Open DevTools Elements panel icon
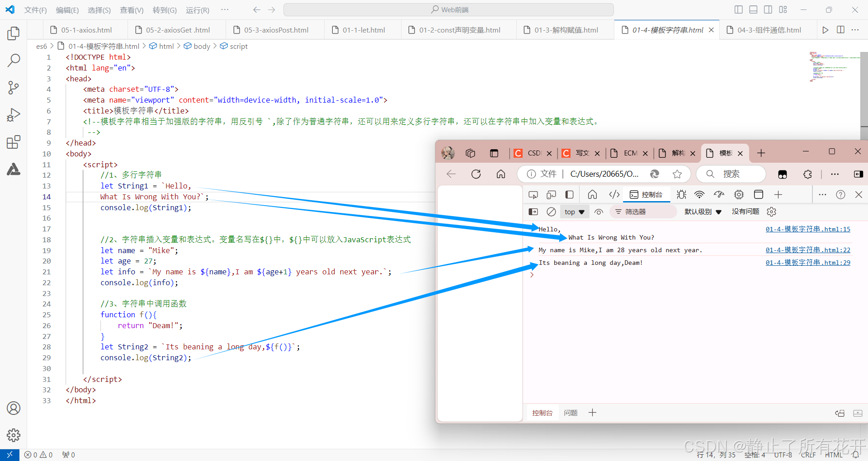The height and width of the screenshot is (461, 868). (614, 194)
